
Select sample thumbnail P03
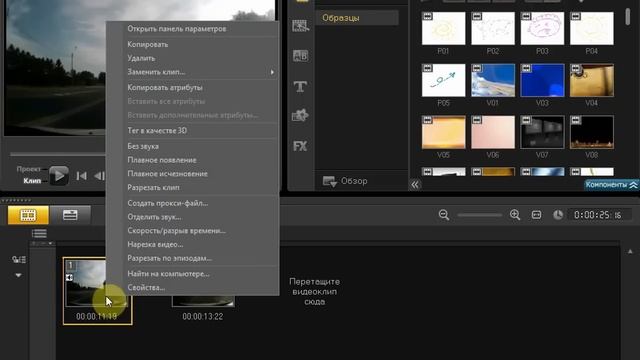pyautogui.click(x=542, y=28)
